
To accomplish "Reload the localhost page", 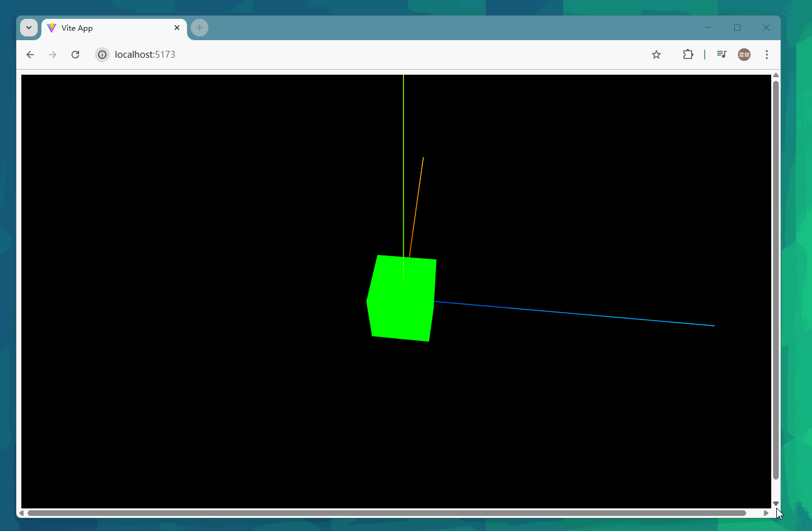I will click(75, 55).
